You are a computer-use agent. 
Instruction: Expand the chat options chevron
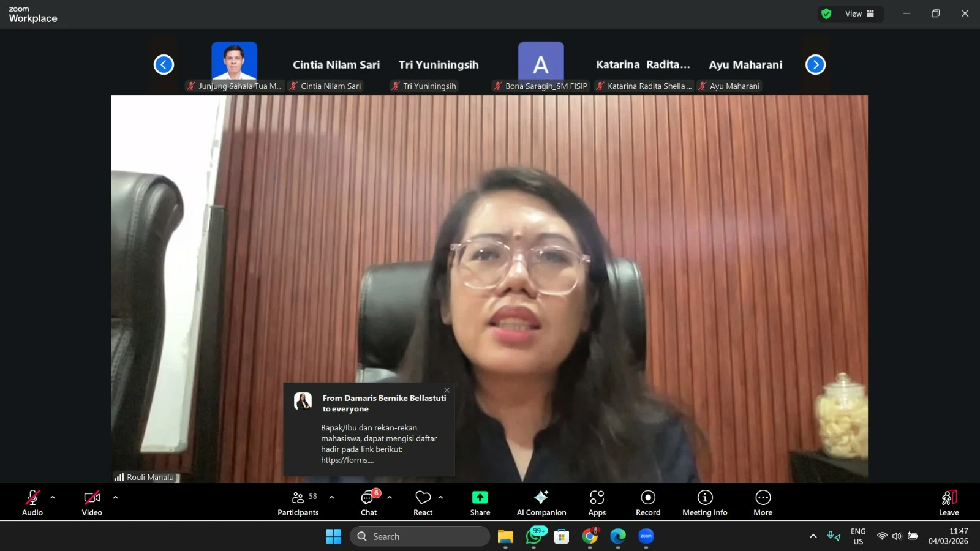(390, 497)
